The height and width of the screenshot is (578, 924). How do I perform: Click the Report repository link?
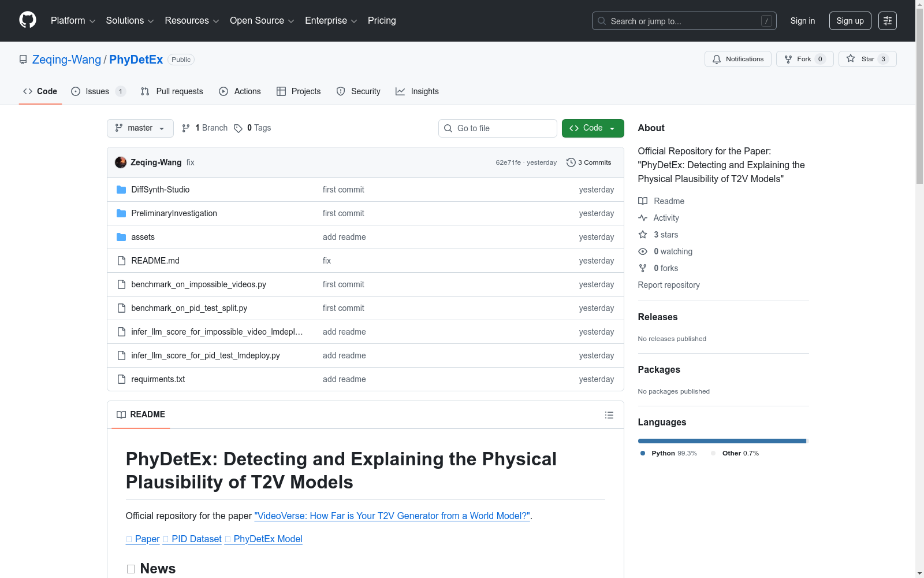coord(669,285)
